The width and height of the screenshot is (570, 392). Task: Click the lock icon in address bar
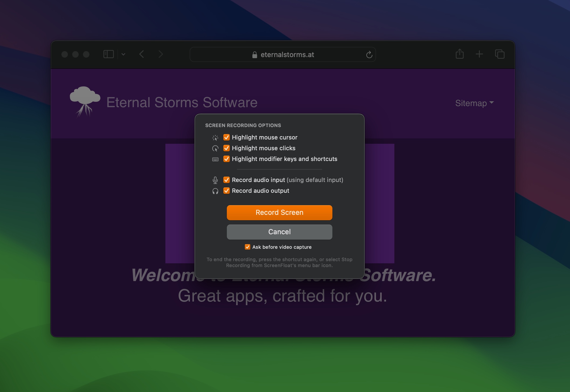pos(255,55)
